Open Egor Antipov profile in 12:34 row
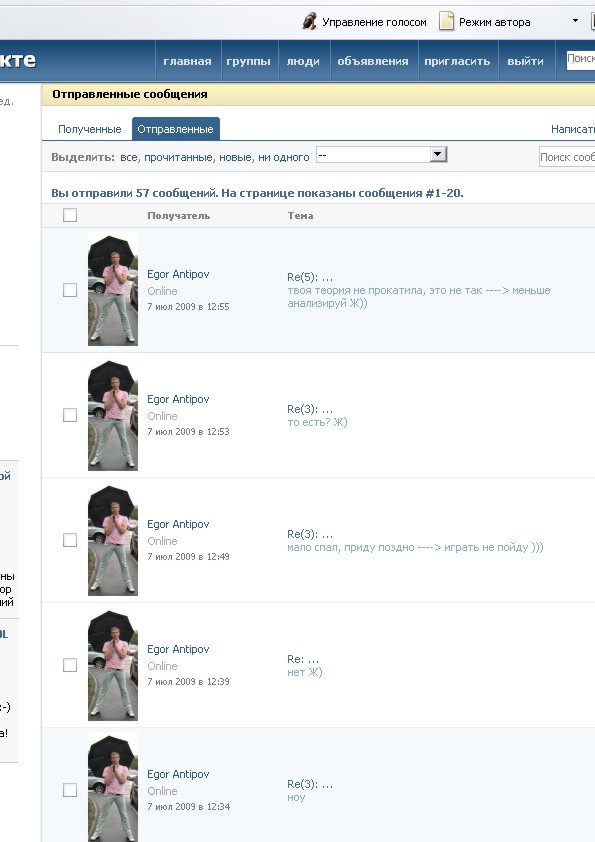 click(178, 775)
